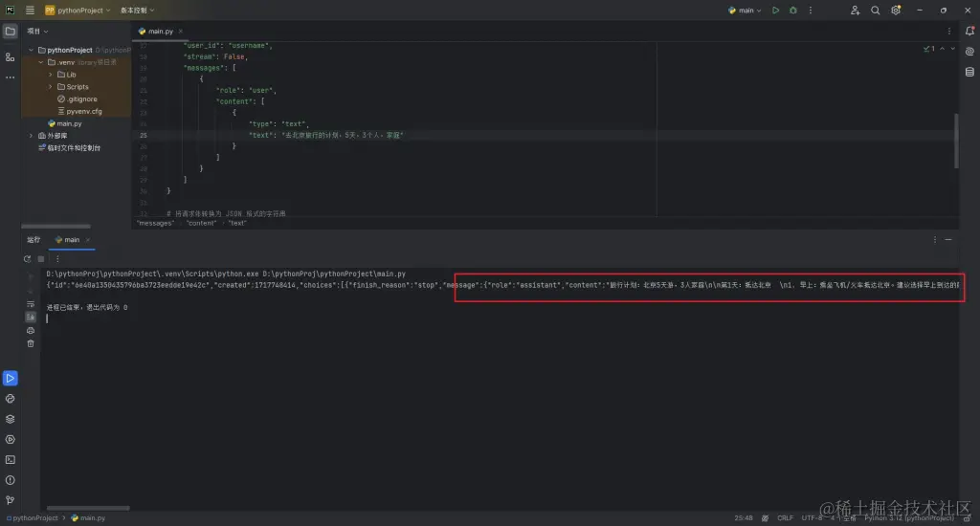
Task: Click "text" in editor breadcrumb
Action: (x=237, y=223)
